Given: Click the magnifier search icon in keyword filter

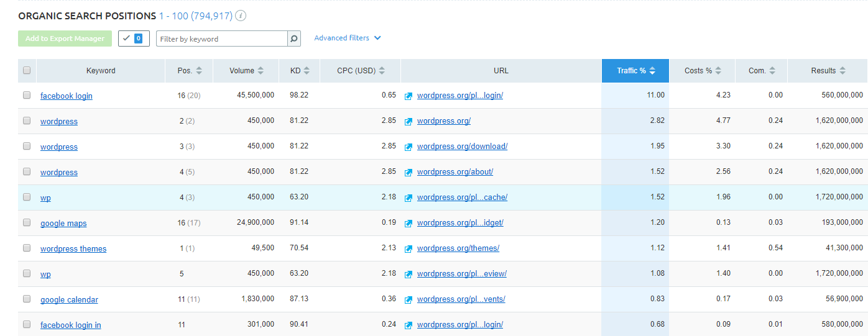Looking at the screenshot, I should click(295, 39).
